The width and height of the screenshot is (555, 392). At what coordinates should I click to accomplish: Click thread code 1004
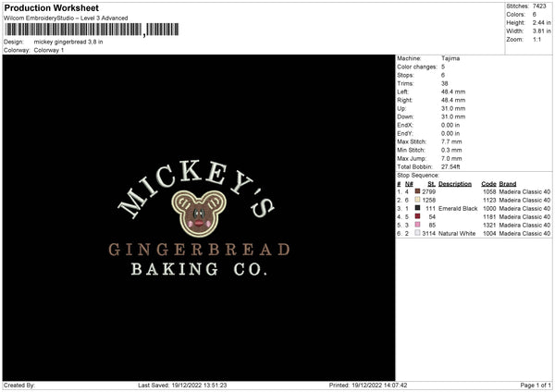(x=489, y=234)
